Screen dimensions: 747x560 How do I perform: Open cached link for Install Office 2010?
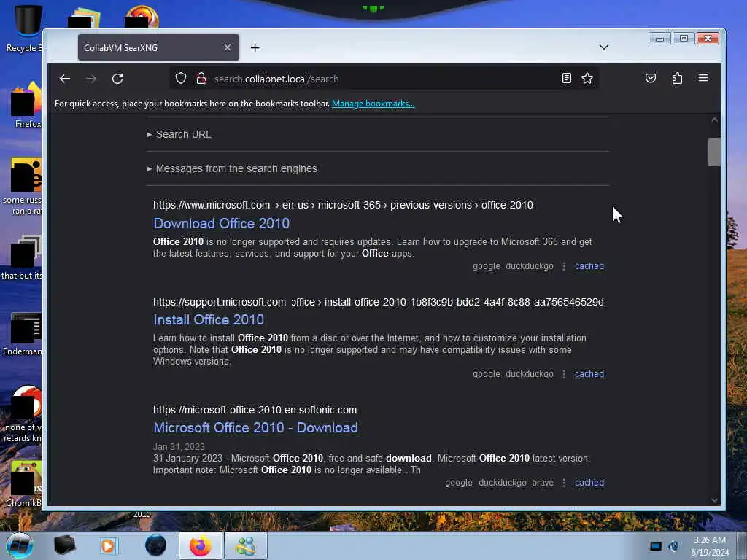tap(589, 374)
